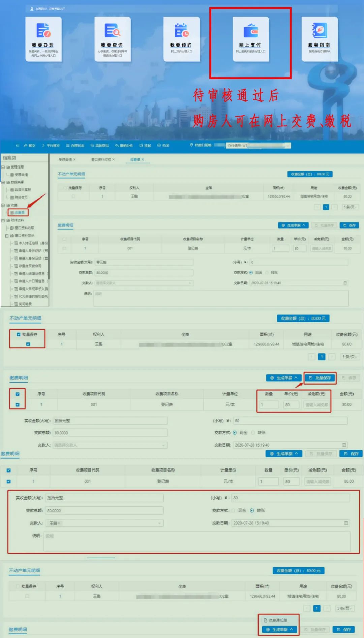
Task: Open the 服务指南 guide icon
Action: (x=319, y=38)
